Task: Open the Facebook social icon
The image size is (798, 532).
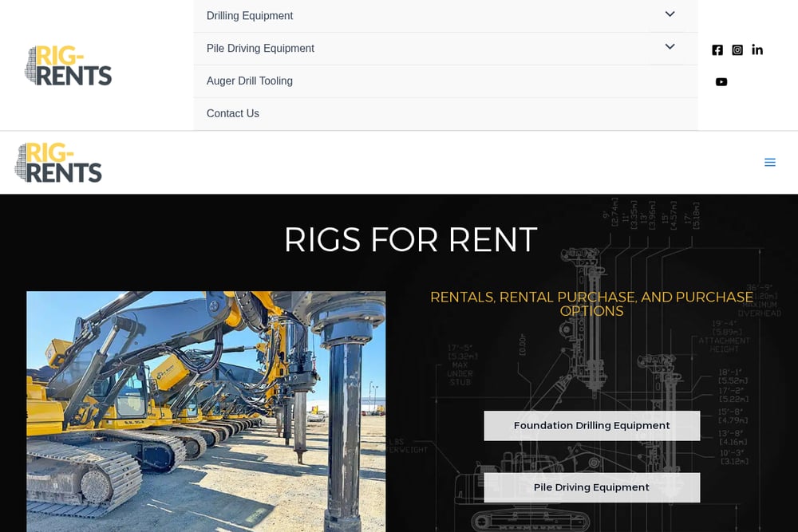Action: 717,49
